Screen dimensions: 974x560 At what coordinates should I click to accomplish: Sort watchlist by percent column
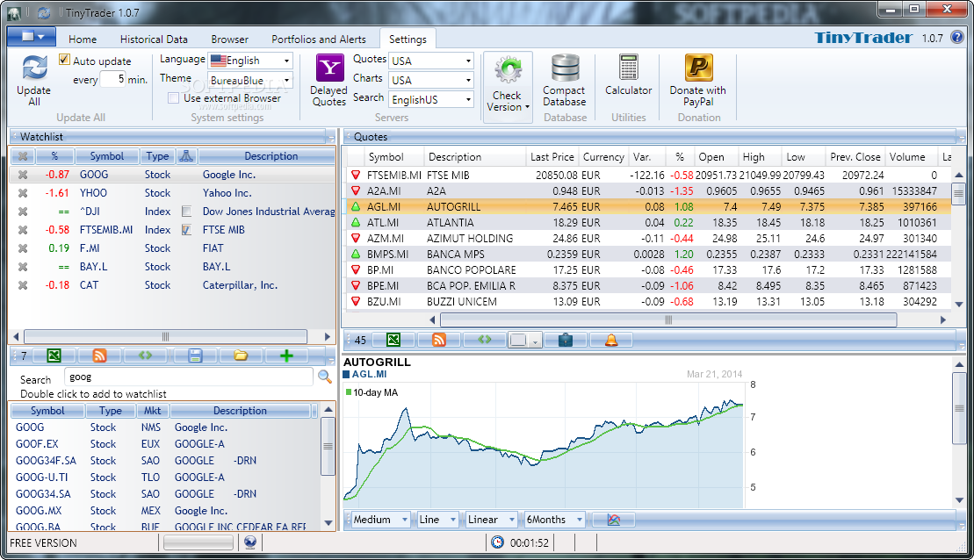(x=54, y=156)
